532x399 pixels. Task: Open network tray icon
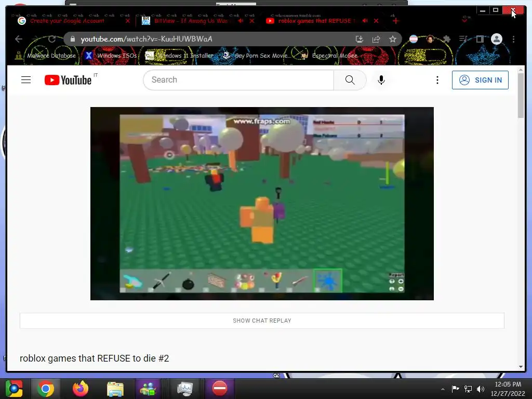[468, 389]
